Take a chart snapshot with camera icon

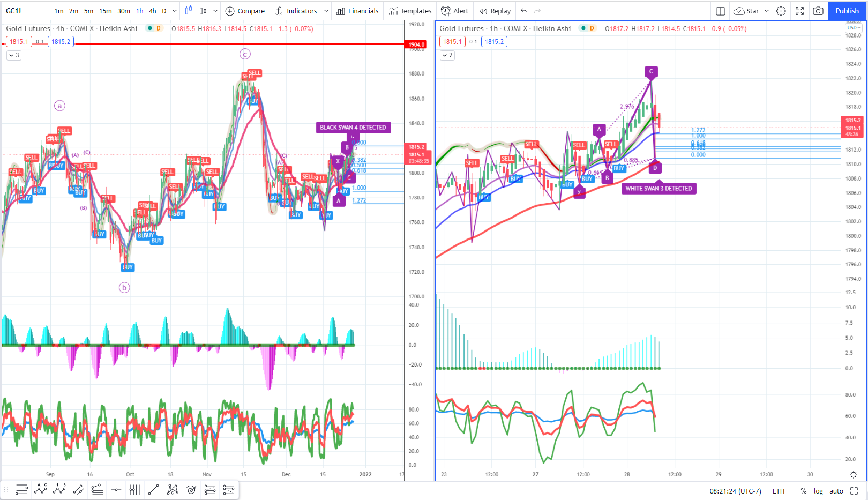pyautogui.click(x=818, y=11)
